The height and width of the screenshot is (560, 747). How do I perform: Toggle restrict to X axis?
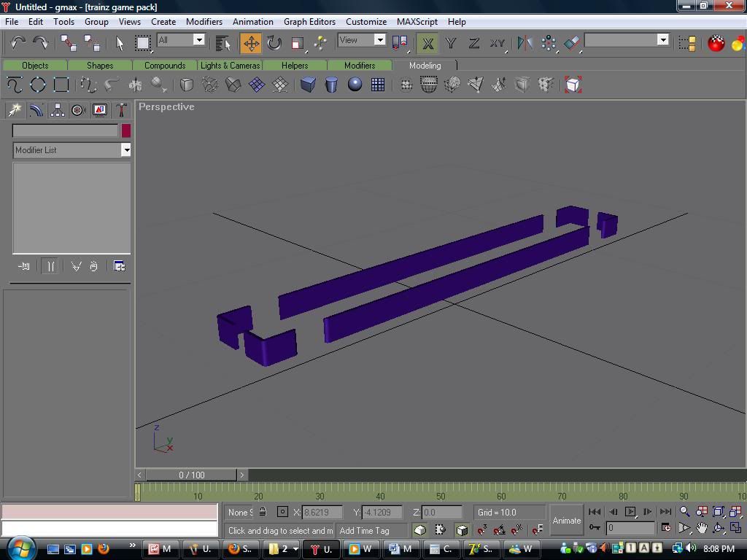tap(427, 43)
